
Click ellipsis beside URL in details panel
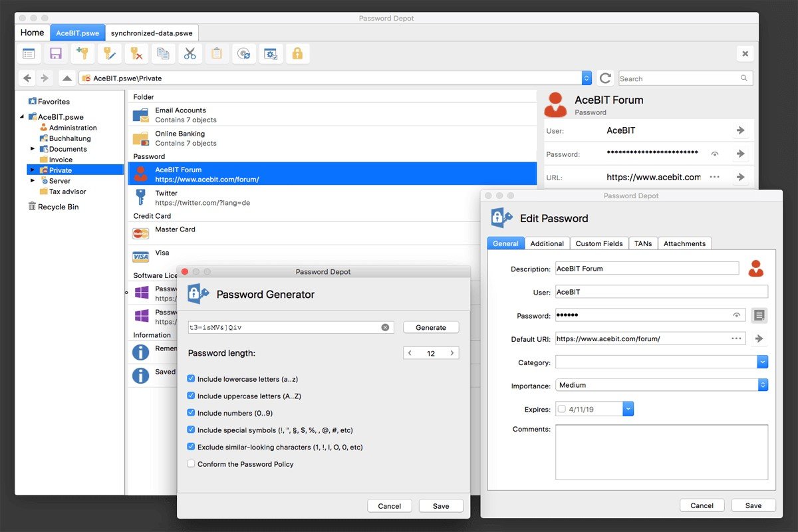(715, 177)
